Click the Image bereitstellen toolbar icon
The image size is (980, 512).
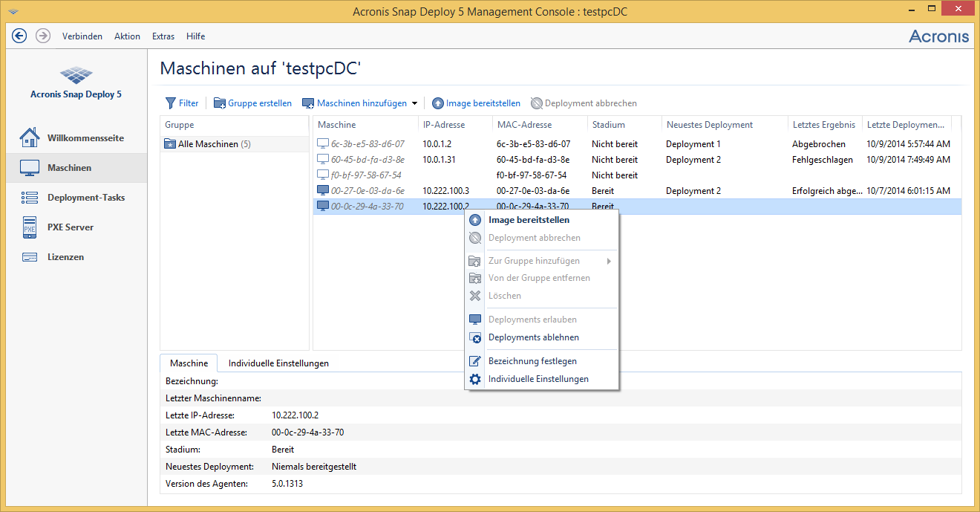(x=438, y=103)
